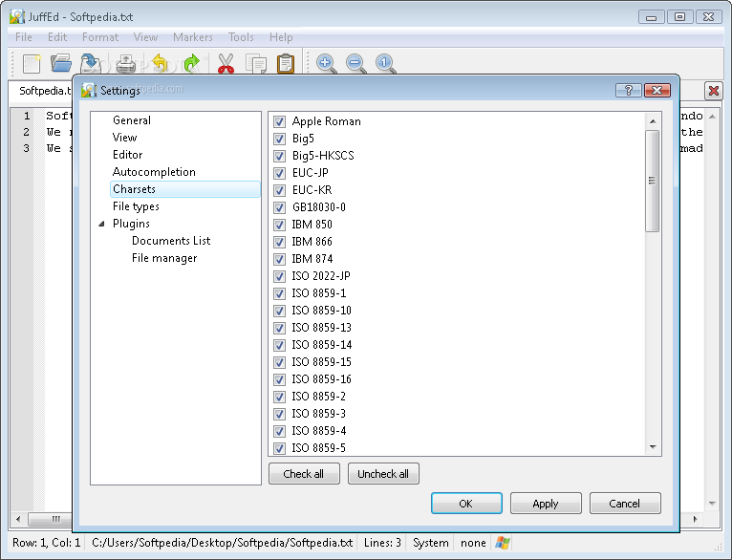Toggle the ISO 2022-JP checkbox
Viewport: 732px width, 560px height.
[279, 277]
